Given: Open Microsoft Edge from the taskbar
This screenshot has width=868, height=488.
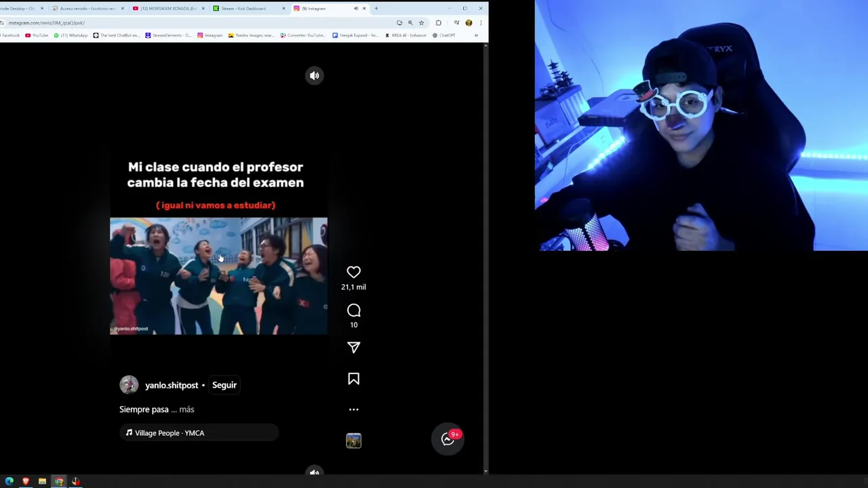Looking at the screenshot, I should coord(9,481).
